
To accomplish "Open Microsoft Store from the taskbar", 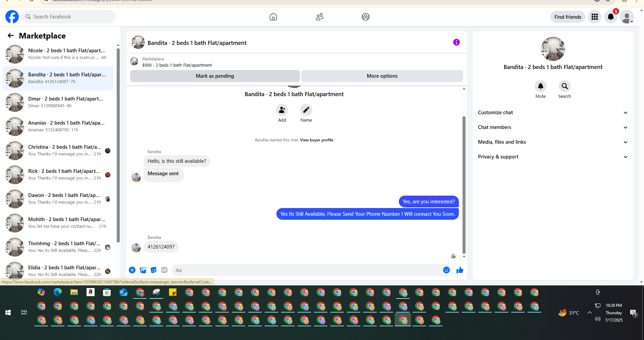I will (x=107, y=292).
